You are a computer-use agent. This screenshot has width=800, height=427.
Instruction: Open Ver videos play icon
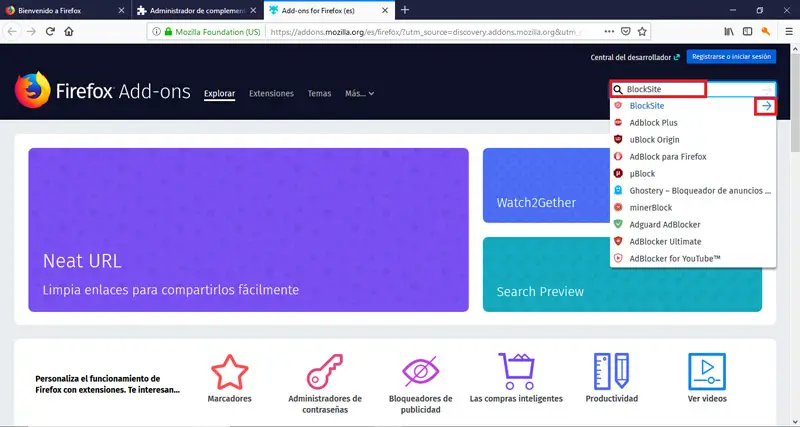click(x=707, y=372)
